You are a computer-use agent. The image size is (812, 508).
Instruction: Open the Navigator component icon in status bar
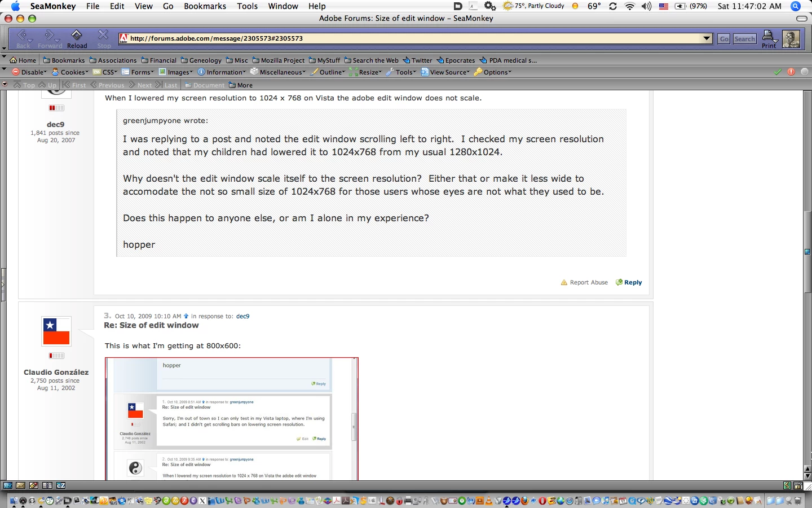click(8, 485)
